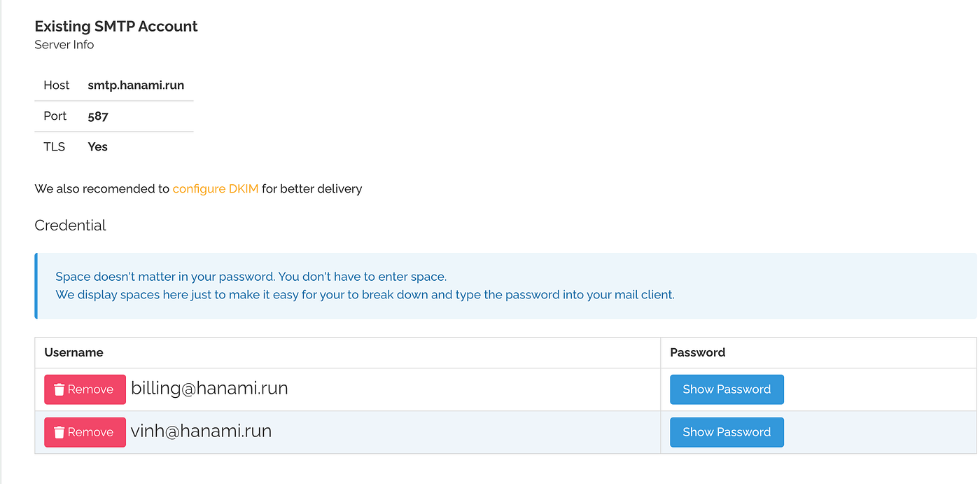Click the trash icon beside vinh@hanami.run
980x484 pixels.
tap(59, 432)
